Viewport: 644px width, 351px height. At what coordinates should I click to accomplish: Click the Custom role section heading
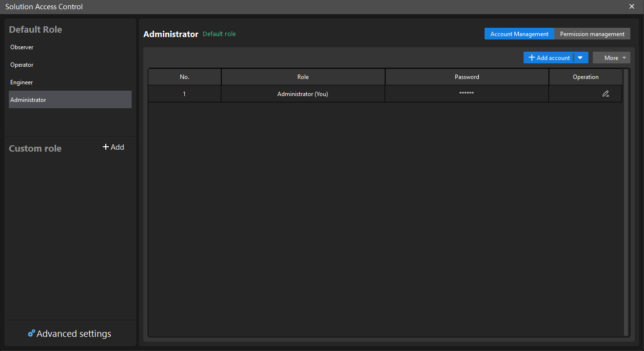point(35,148)
